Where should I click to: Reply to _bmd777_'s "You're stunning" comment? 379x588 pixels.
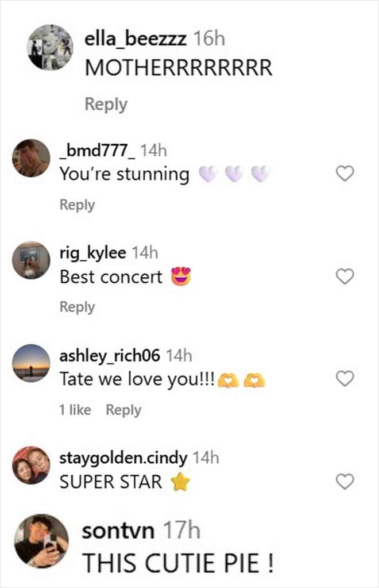coord(77,205)
